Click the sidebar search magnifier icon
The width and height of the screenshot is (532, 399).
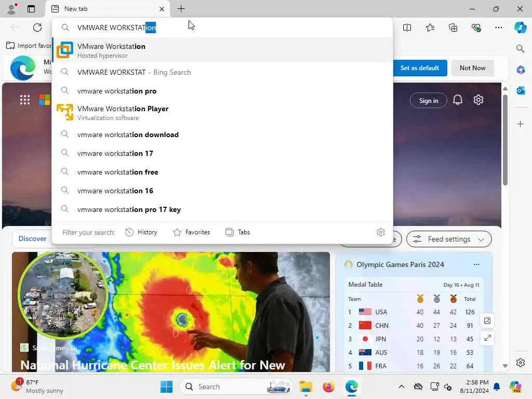click(520, 49)
